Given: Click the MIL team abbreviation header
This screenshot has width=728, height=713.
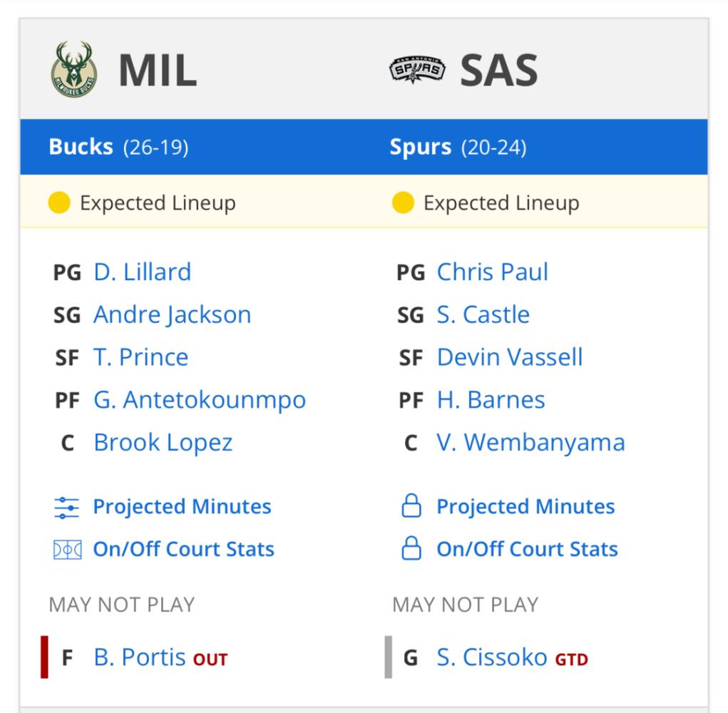Looking at the screenshot, I should [x=158, y=71].
